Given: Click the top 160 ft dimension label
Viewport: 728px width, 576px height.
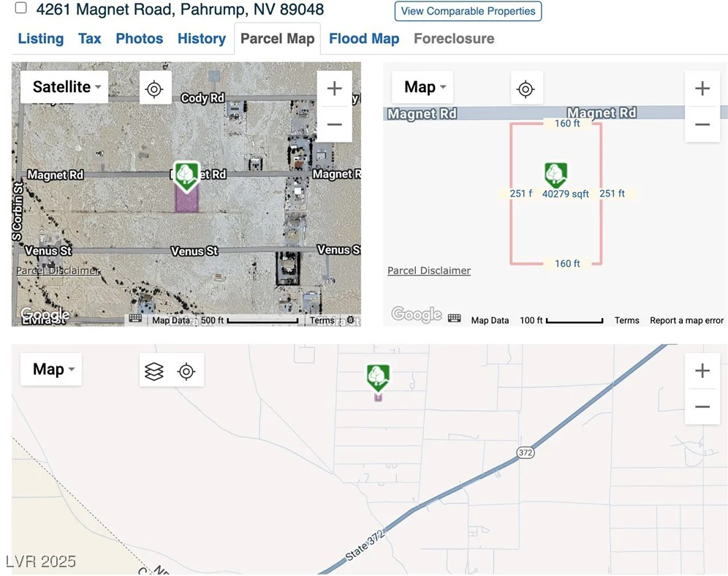Looking at the screenshot, I should 567,124.
